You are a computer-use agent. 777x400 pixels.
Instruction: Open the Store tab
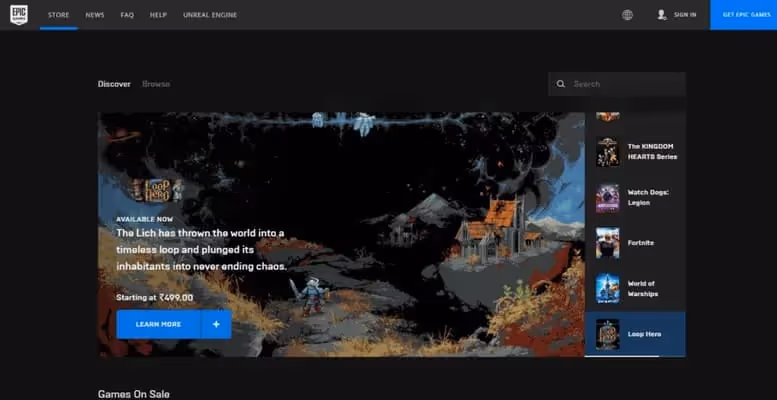click(x=58, y=15)
